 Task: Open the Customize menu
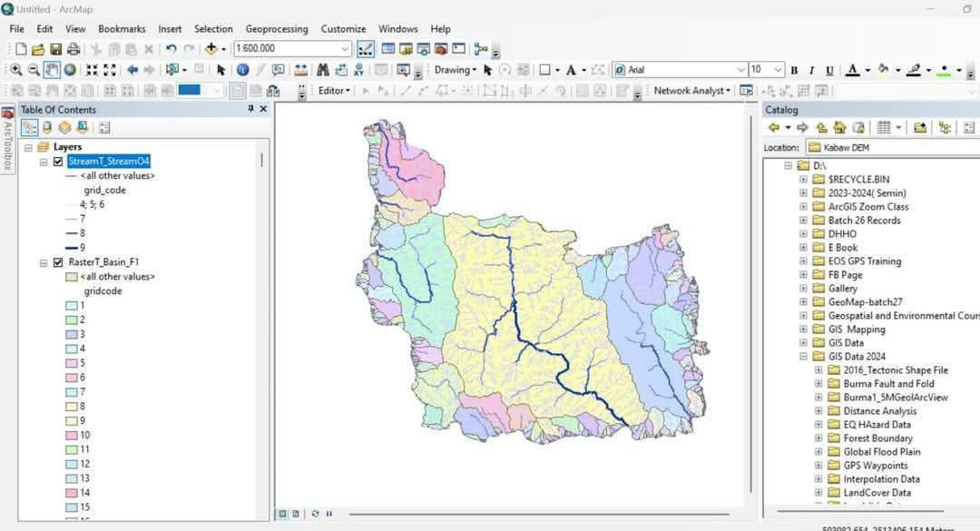(x=343, y=29)
